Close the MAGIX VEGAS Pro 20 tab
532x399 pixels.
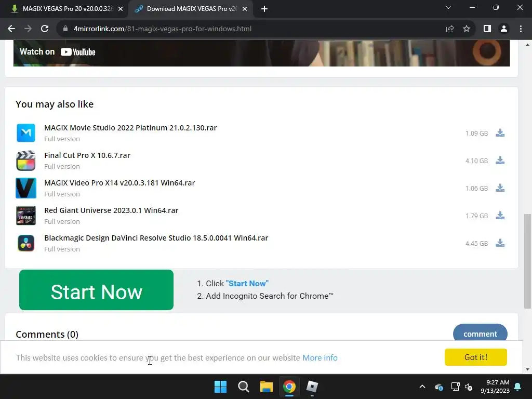click(x=121, y=9)
